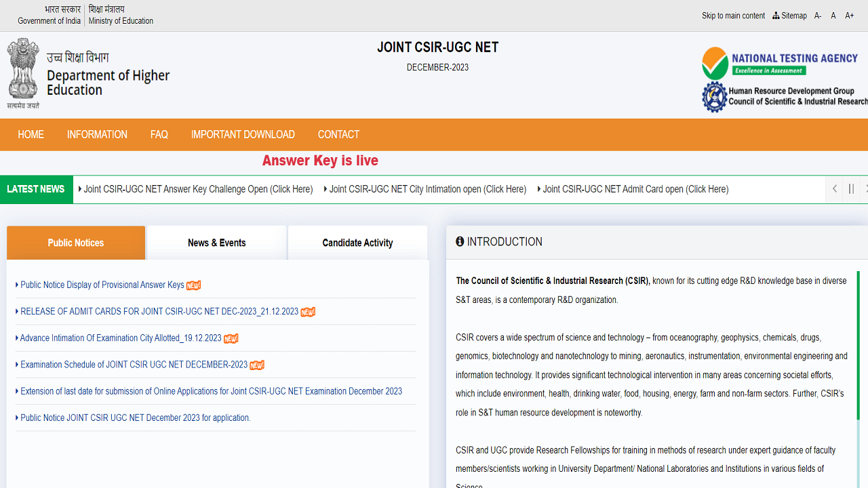Switch to the Candidate Activity tab
The image size is (868, 488).
pyautogui.click(x=357, y=243)
